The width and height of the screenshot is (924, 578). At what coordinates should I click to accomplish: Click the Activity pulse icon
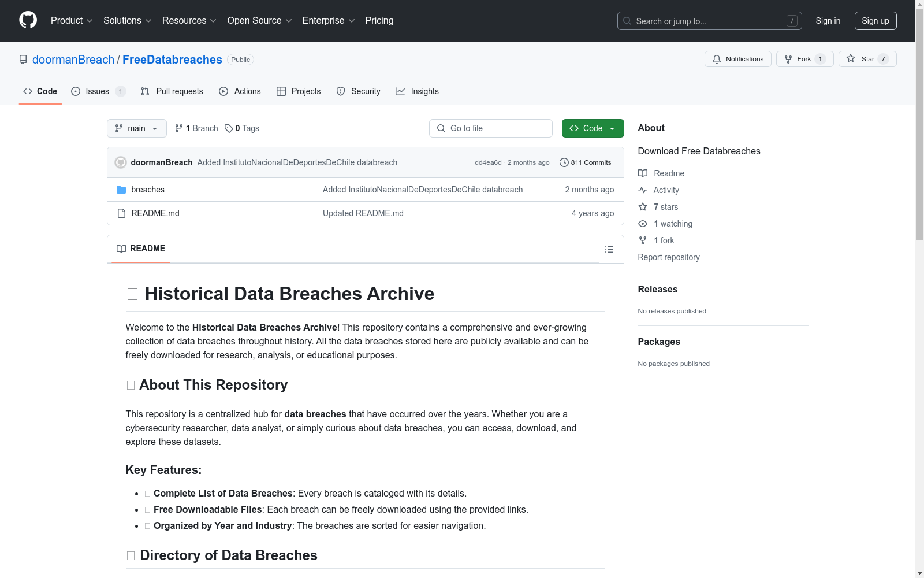click(x=643, y=190)
